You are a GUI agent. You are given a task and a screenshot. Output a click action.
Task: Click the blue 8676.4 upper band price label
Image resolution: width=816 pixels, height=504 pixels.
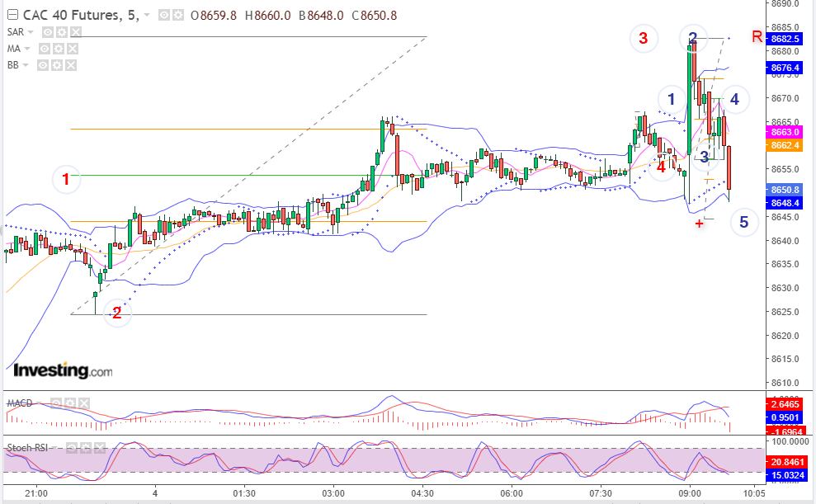[785, 68]
